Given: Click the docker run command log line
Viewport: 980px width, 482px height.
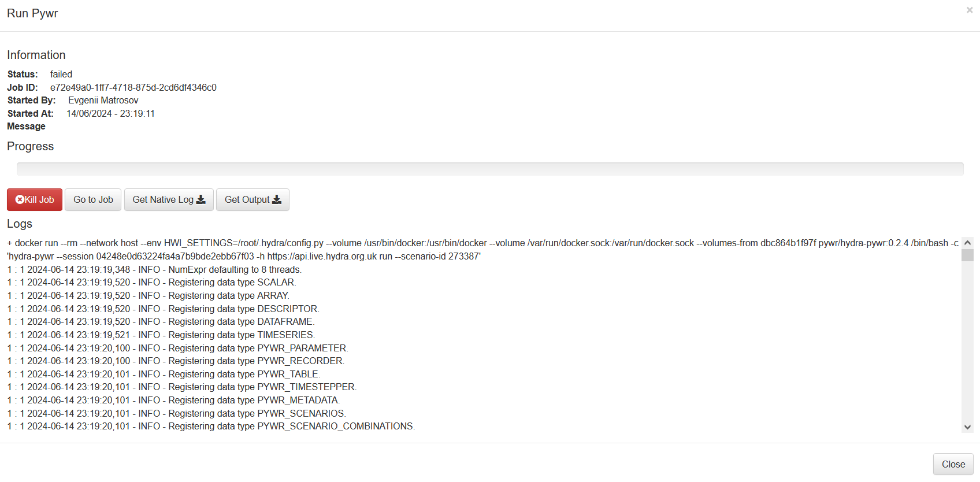Looking at the screenshot, I should [x=347, y=243].
